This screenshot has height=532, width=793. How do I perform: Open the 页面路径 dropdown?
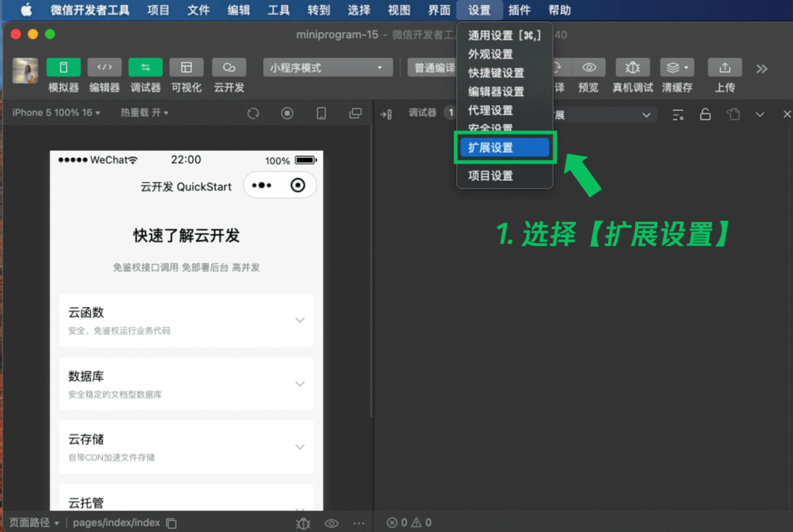coord(35,522)
